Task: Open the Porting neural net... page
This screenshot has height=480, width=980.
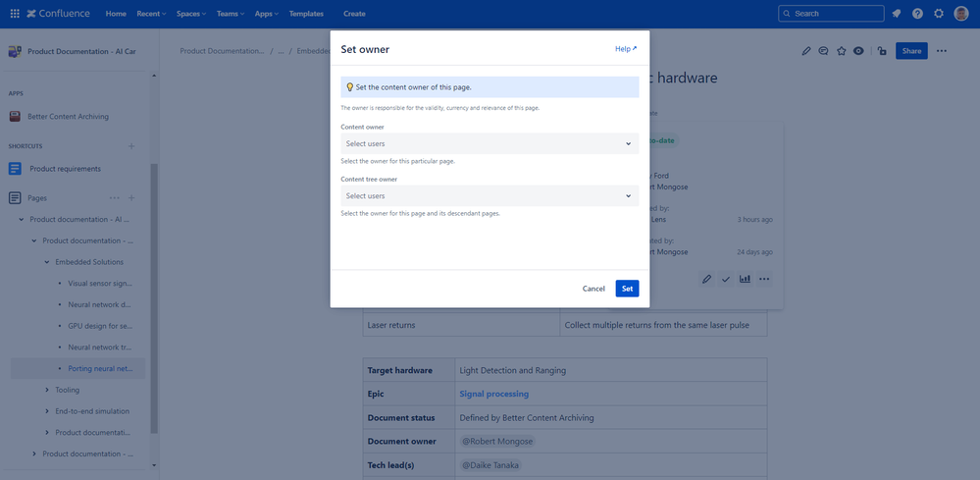Action: pos(100,369)
